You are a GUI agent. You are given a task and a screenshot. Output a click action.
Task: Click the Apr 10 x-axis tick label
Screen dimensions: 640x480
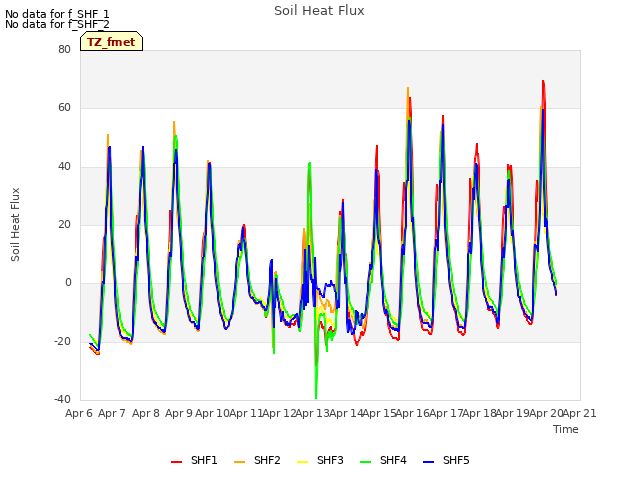[212, 413]
